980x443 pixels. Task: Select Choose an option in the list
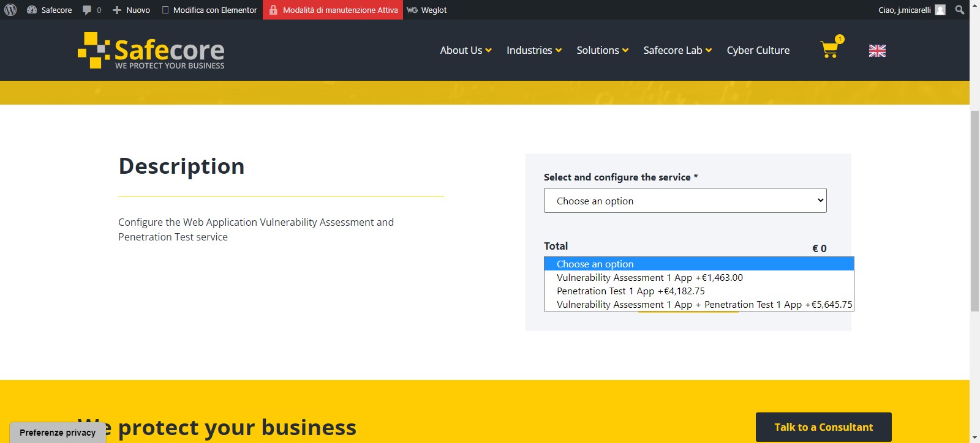pyautogui.click(x=699, y=264)
